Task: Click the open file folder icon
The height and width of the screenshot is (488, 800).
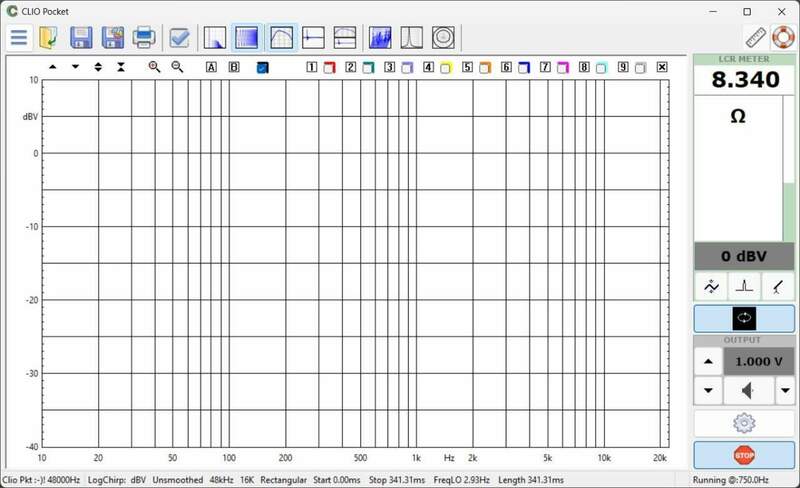Action: coord(49,38)
